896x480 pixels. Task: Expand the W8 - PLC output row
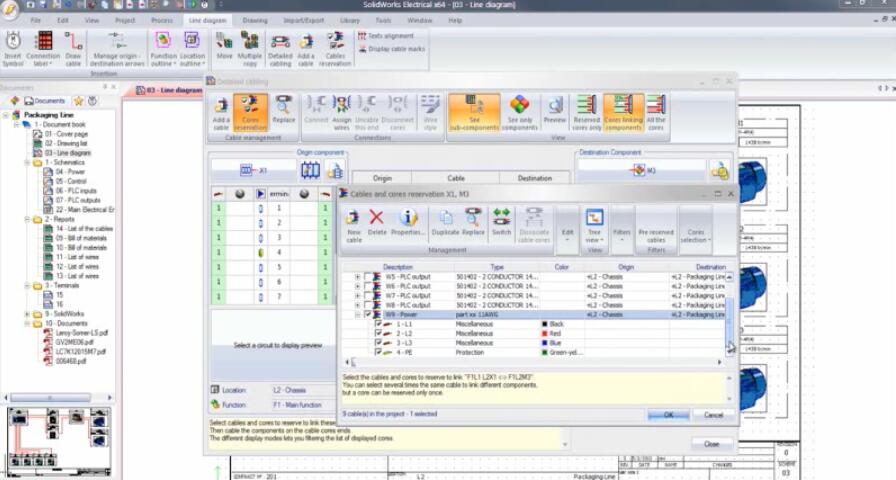(357, 305)
